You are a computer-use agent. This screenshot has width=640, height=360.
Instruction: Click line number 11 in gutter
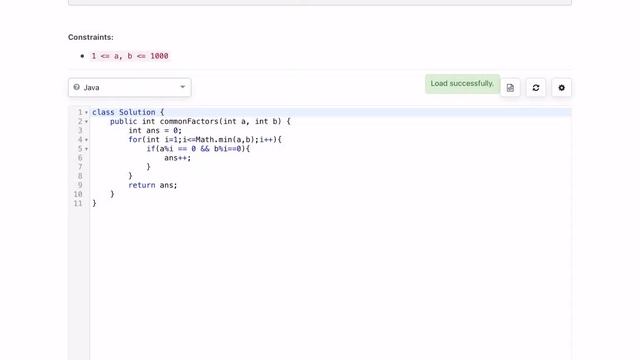[78, 203]
